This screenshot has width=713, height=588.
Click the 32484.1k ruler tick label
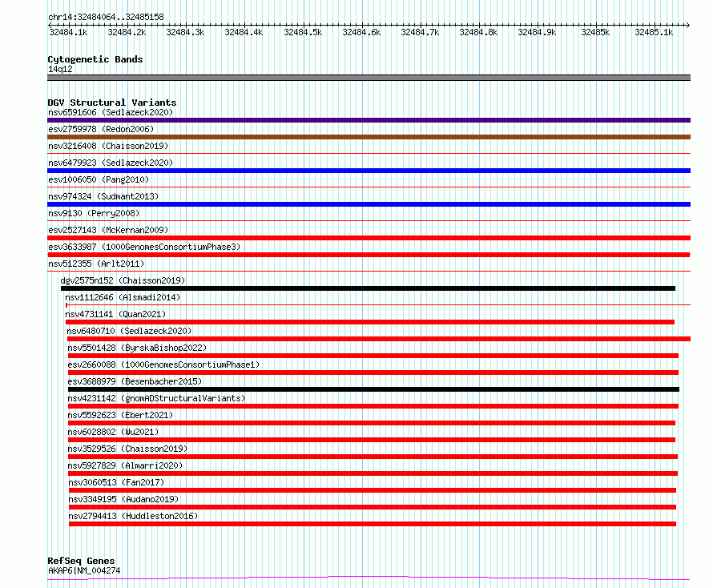coord(68,32)
